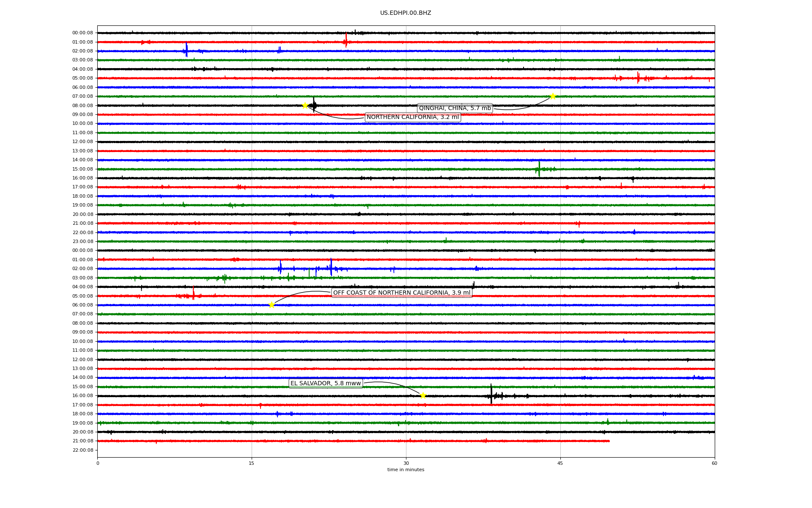812x508 pixels.
Task: Click end of final red 21:00:08 trace
Action: (x=609, y=441)
